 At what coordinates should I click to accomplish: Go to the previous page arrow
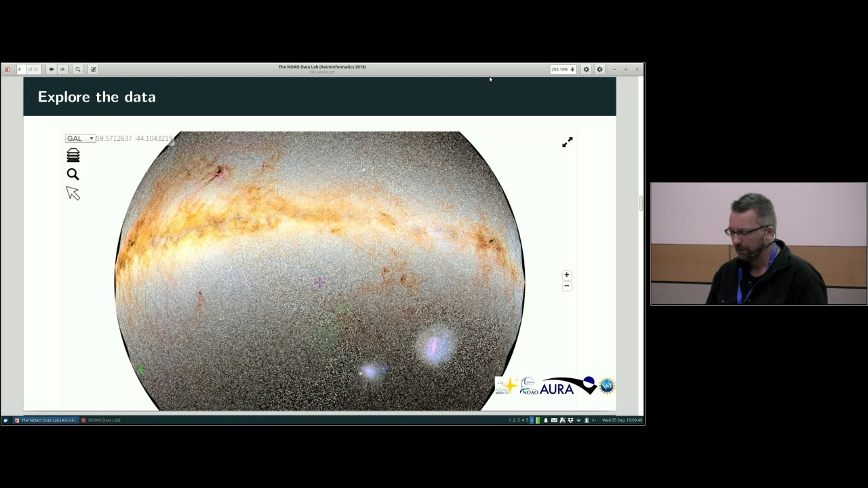click(x=51, y=69)
